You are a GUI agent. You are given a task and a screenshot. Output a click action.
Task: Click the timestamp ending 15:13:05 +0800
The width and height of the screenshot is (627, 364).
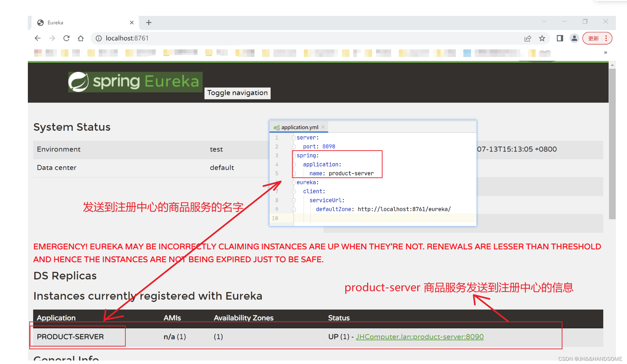pyautogui.click(x=517, y=149)
